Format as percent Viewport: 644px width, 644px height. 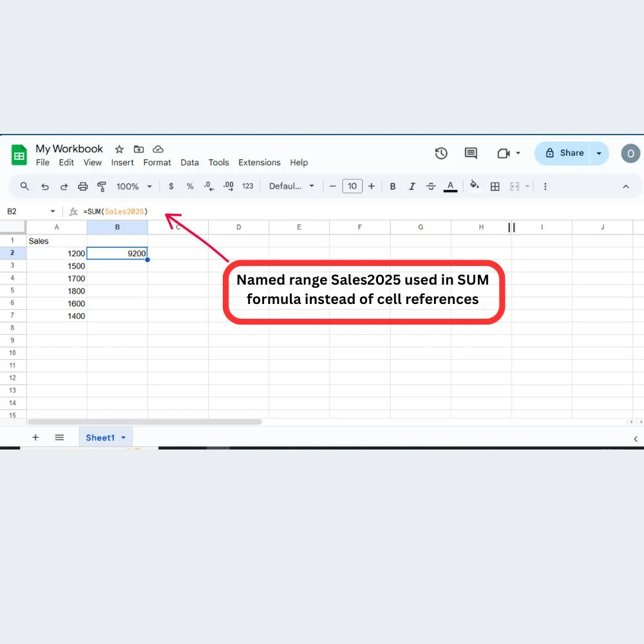pyautogui.click(x=190, y=187)
